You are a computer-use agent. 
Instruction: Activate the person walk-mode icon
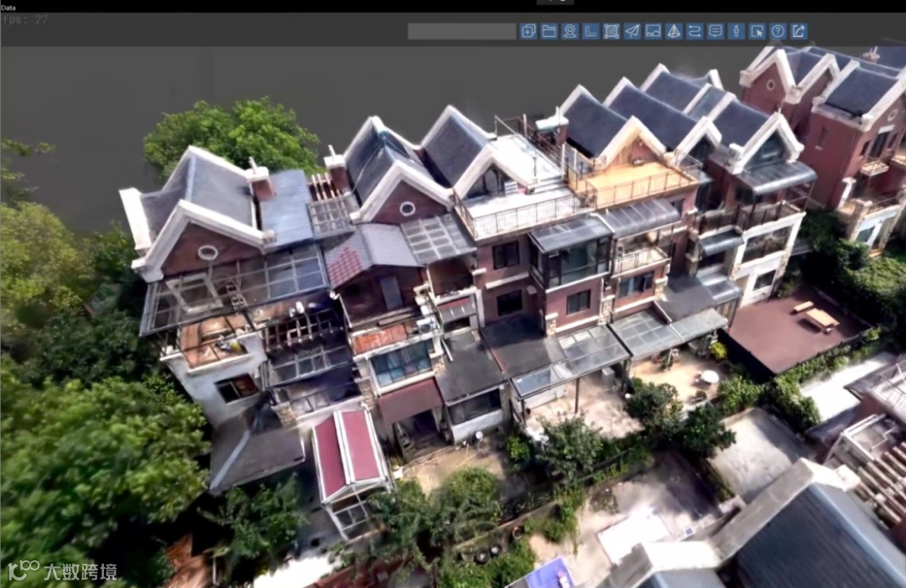coord(737,31)
